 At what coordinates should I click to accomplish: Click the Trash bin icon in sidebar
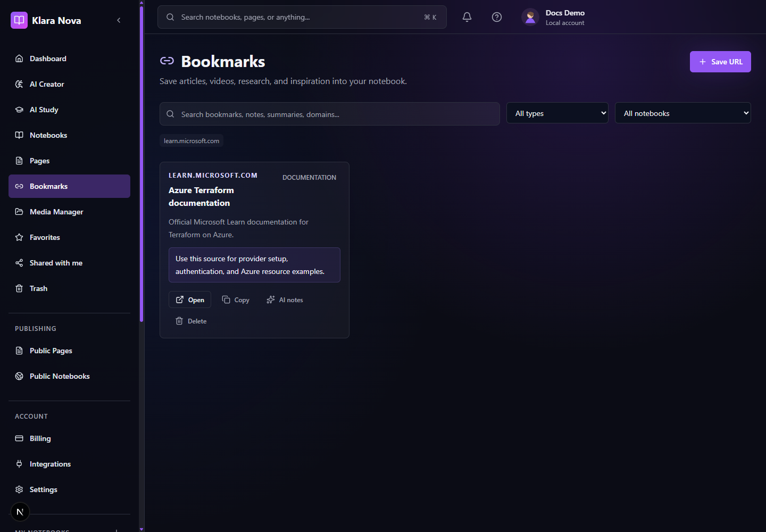click(x=19, y=288)
